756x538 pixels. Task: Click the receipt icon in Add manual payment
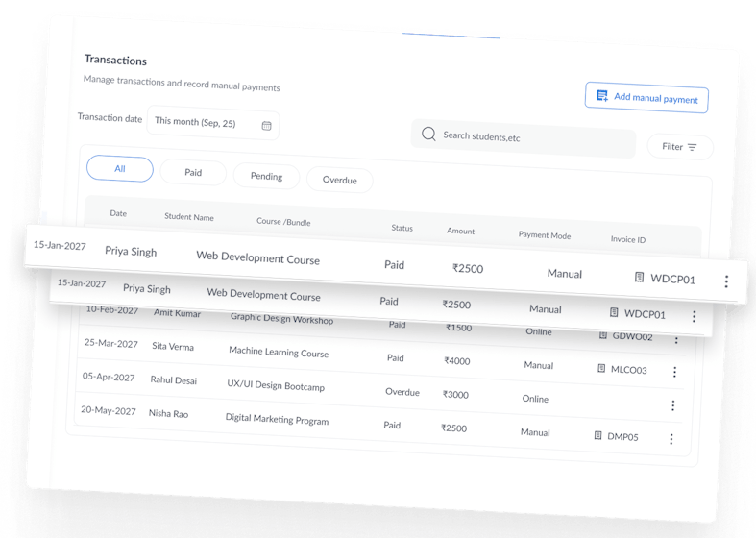click(x=602, y=95)
